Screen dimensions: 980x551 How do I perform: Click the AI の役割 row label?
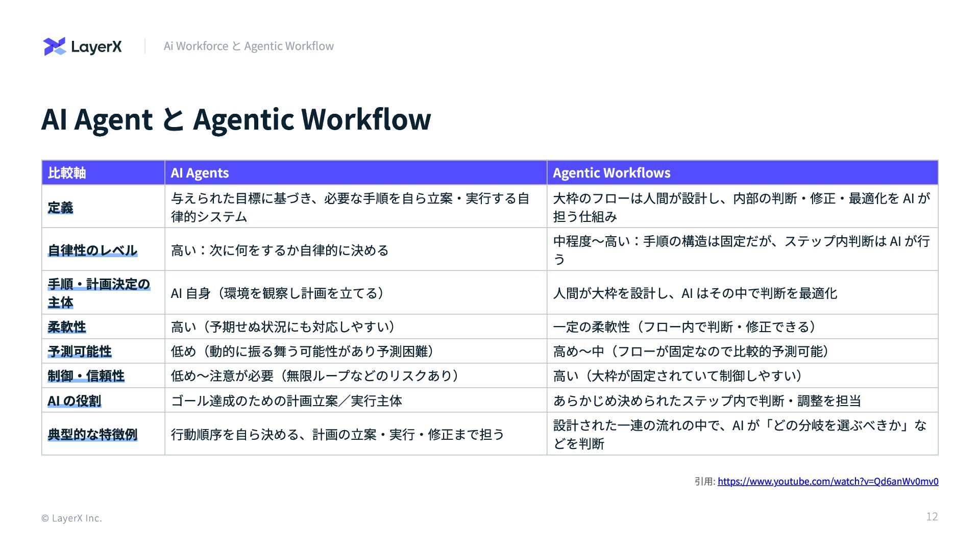[74, 400]
